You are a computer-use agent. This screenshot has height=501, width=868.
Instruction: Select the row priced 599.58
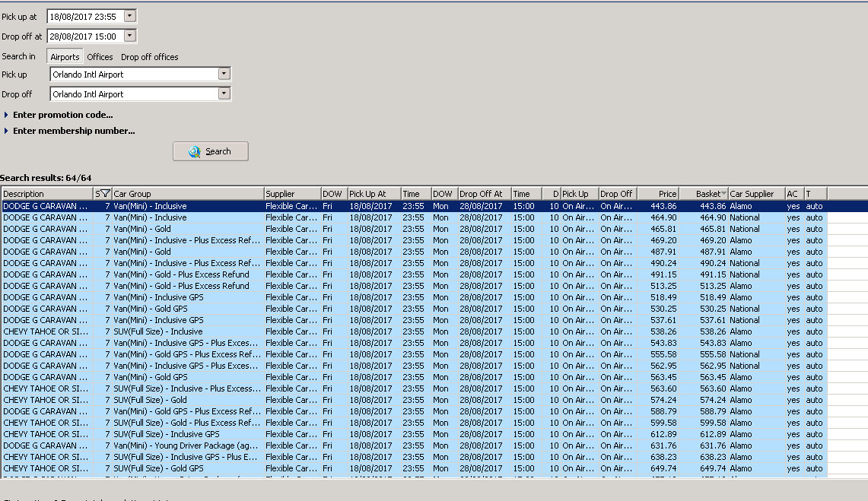[x=414, y=423]
